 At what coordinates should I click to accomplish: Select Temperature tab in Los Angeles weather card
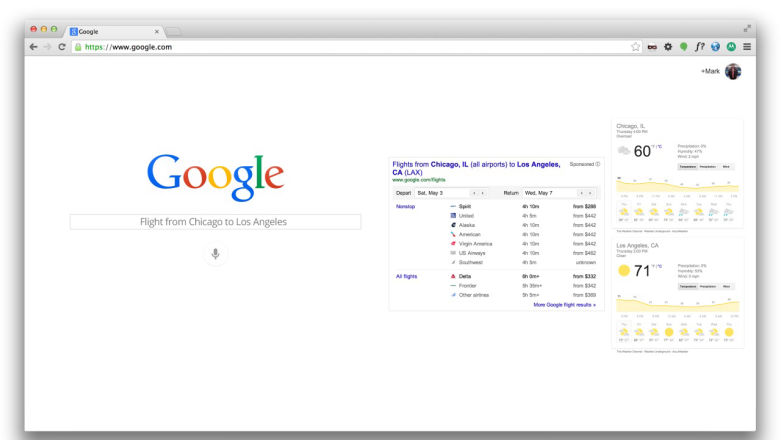[x=687, y=287]
